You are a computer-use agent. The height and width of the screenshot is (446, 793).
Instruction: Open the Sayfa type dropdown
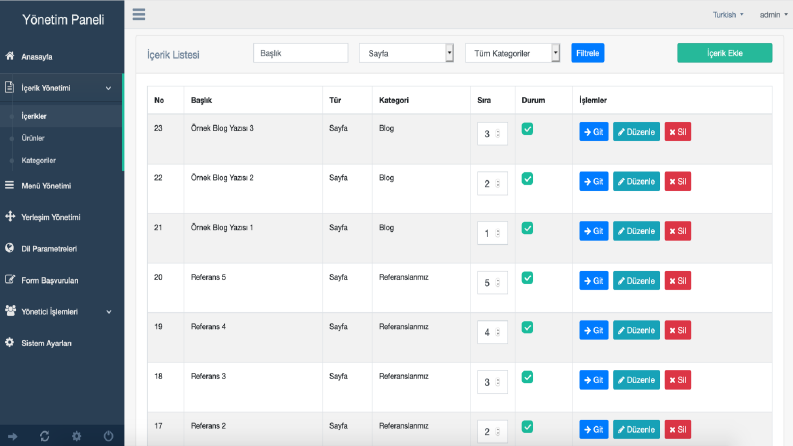406,53
